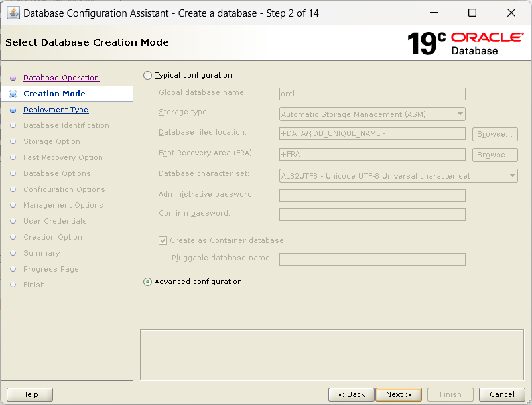Viewport: 532px width, 405px height.
Task: Click the Back button
Action: click(x=351, y=394)
